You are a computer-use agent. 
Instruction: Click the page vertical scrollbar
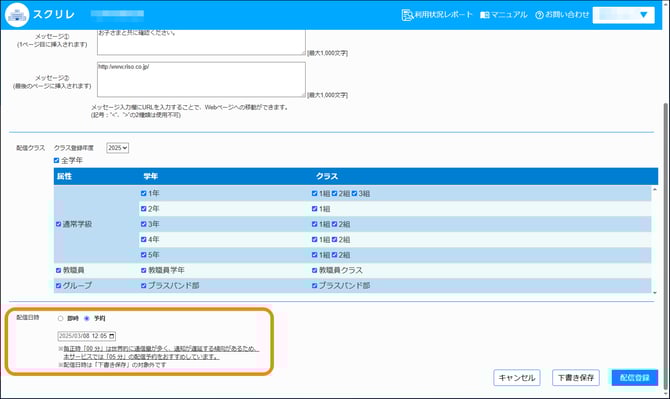click(x=665, y=246)
